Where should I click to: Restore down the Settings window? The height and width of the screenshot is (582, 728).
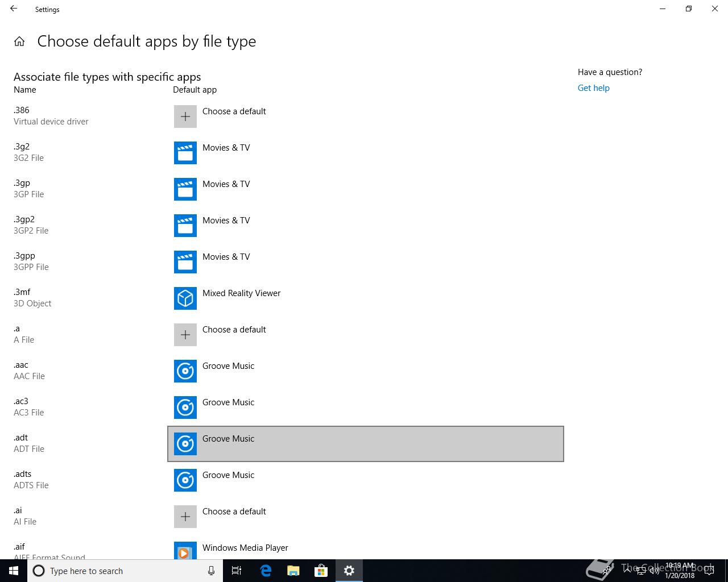point(689,9)
